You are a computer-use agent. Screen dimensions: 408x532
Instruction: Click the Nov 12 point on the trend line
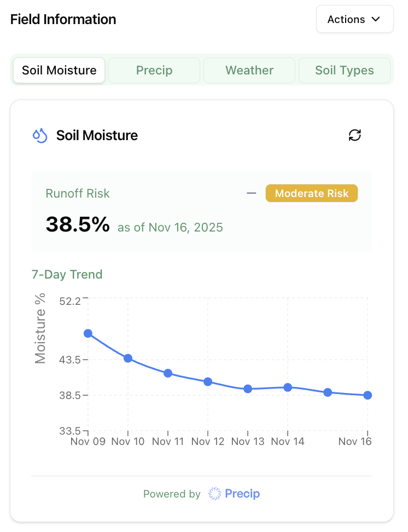(208, 381)
